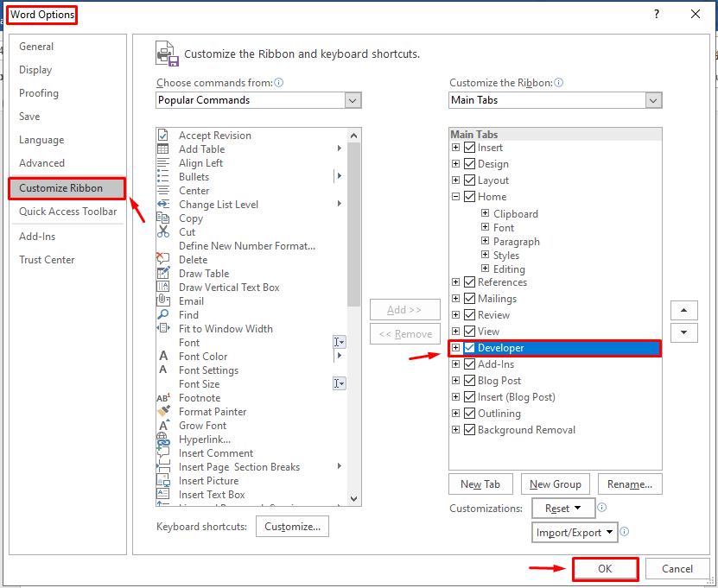Click the info icon next to Reset
This screenshot has height=588, width=718.
click(601, 507)
